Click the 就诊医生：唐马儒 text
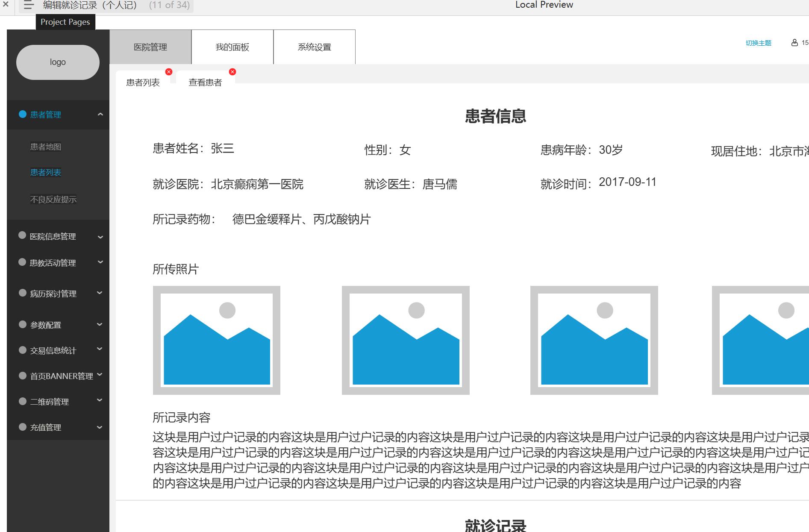The image size is (809, 532). click(411, 184)
